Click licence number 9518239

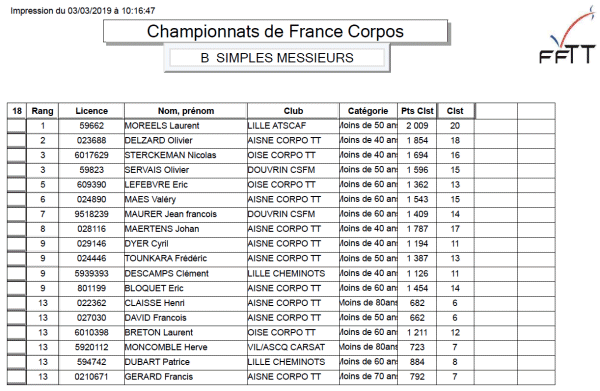(91, 214)
